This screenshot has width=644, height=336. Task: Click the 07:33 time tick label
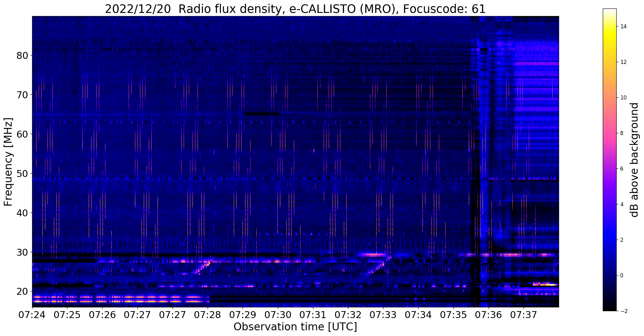coord(383,315)
